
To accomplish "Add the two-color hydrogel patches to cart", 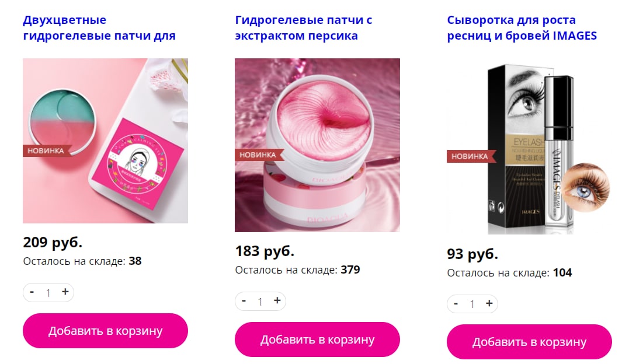I will pyautogui.click(x=105, y=331).
